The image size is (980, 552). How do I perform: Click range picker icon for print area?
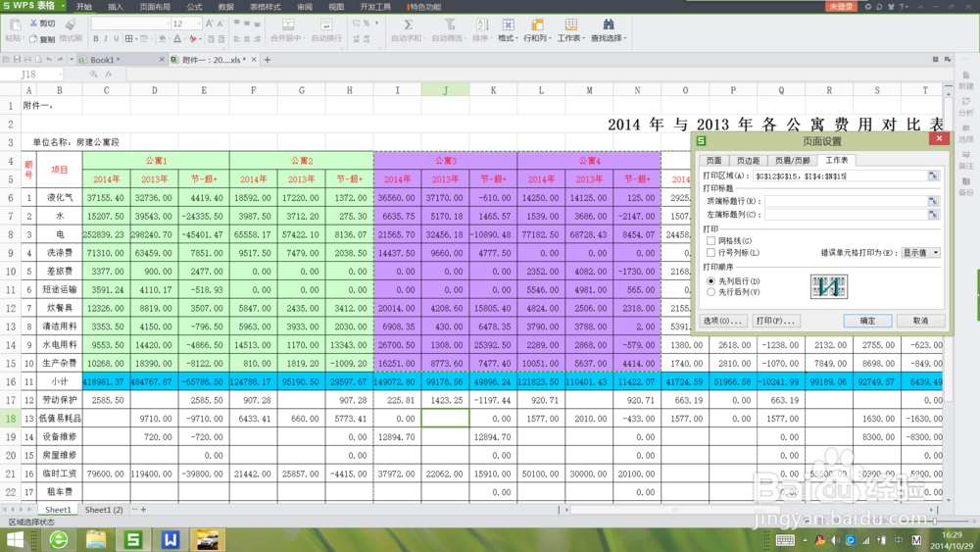coord(933,176)
